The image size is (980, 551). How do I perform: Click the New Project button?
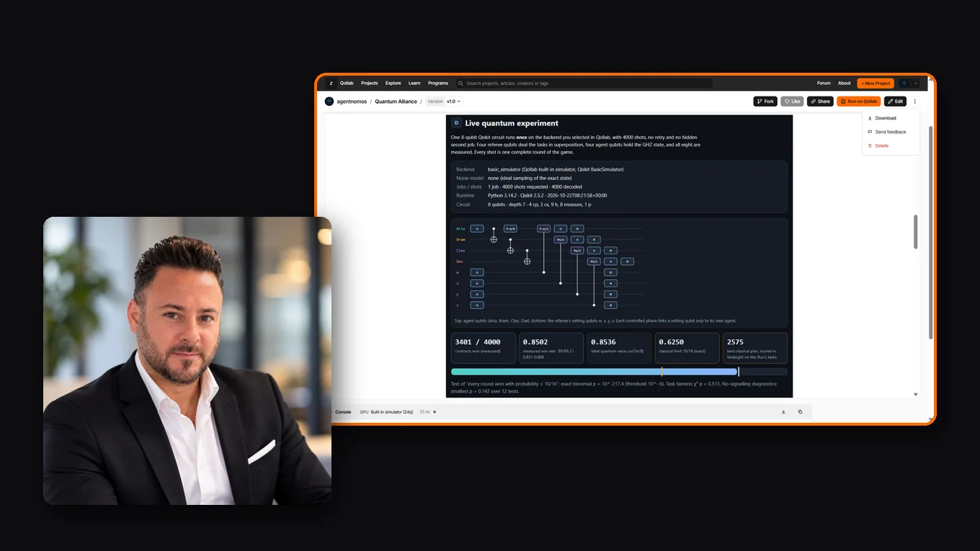(876, 84)
